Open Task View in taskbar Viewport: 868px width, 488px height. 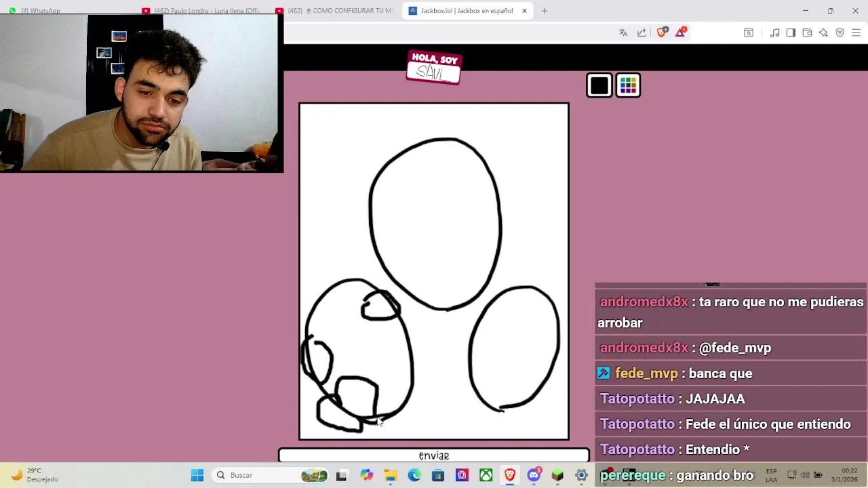point(341,475)
